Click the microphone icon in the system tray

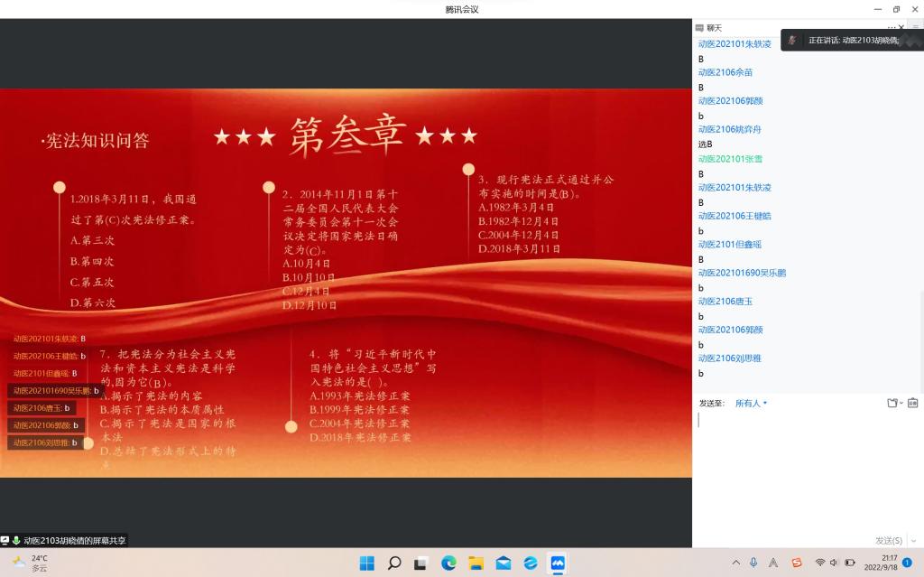[753, 563]
